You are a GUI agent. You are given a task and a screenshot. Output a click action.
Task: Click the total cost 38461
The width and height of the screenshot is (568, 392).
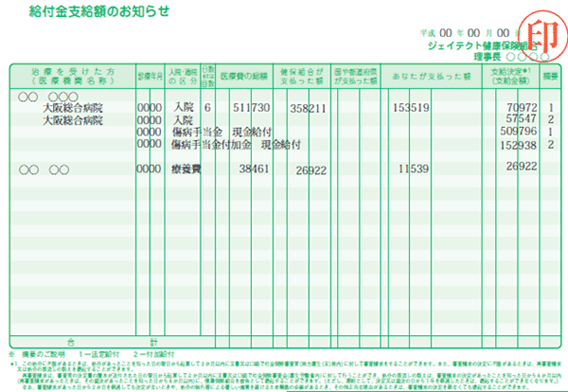pos(254,169)
